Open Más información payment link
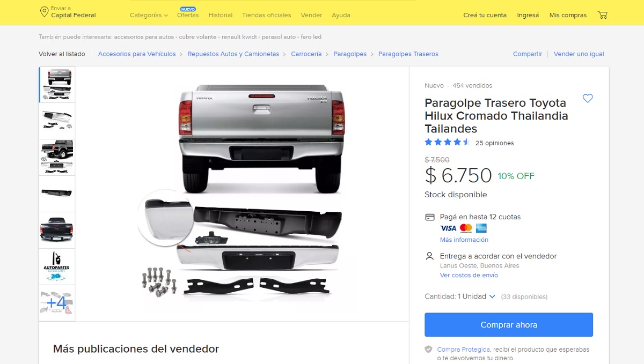The image size is (644, 364). point(464,240)
